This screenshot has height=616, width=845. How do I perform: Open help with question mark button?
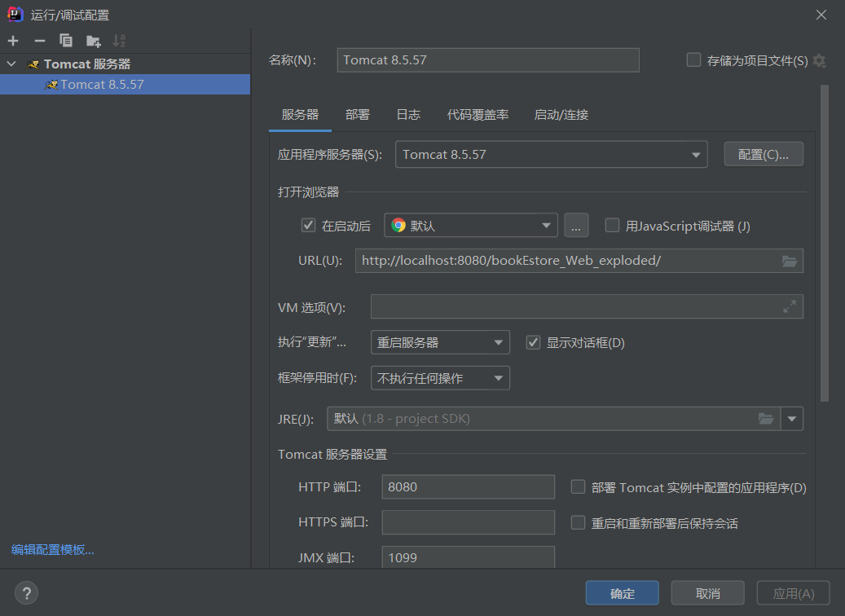coord(26,593)
